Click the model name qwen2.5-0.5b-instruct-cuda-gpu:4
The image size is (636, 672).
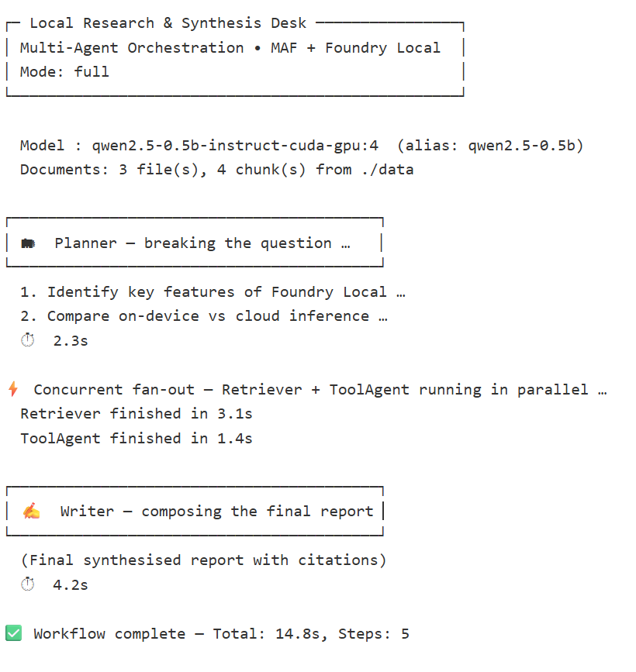coord(235,145)
